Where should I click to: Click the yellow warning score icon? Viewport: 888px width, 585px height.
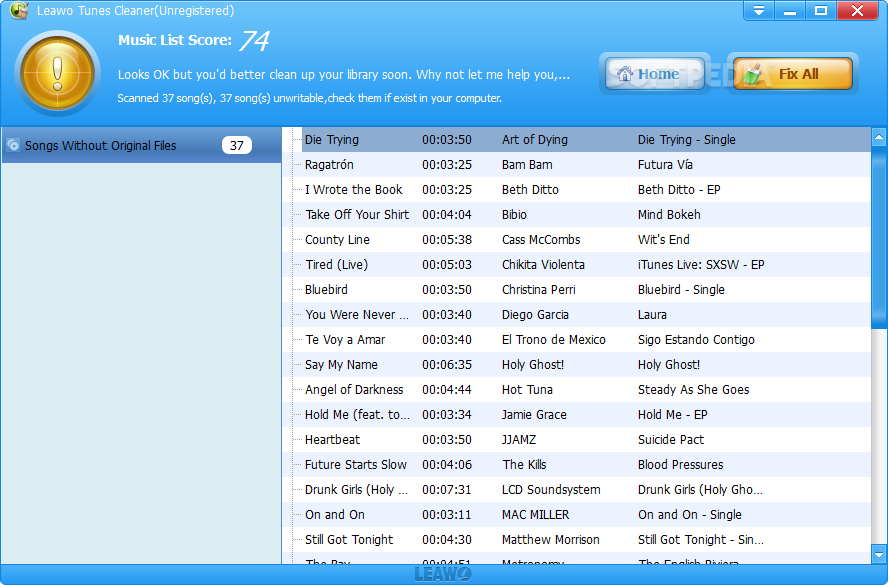click(x=57, y=73)
